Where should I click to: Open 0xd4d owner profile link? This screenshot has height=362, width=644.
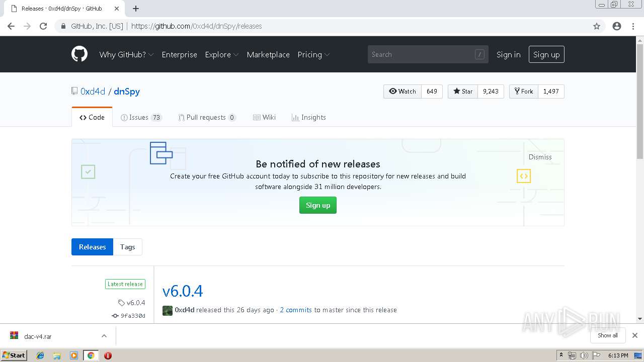point(93,91)
